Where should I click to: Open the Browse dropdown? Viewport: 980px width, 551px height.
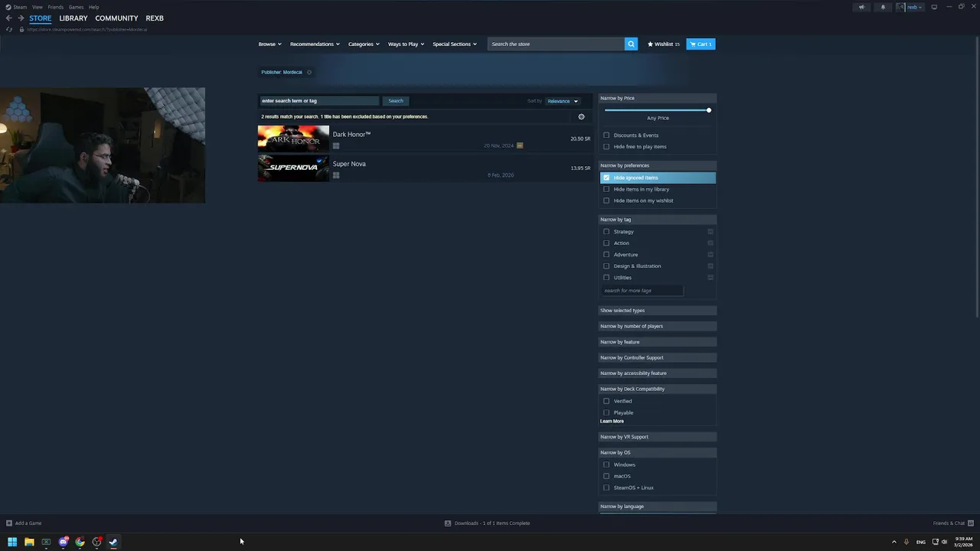pos(269,44)
